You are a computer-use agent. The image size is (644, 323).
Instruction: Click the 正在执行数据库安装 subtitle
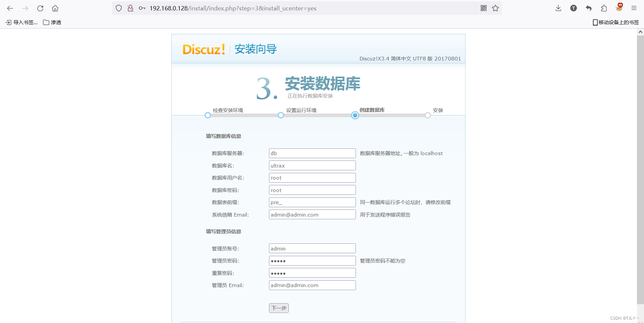(310, 96)
